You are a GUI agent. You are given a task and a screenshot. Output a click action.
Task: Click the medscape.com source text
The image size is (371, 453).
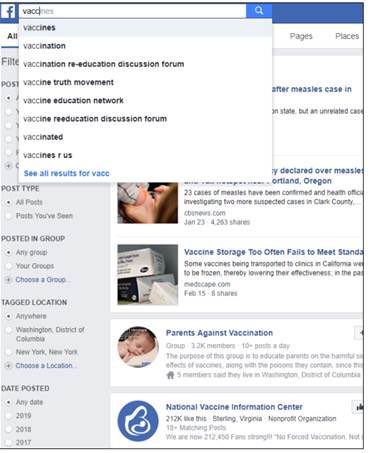tap(207, 284)
